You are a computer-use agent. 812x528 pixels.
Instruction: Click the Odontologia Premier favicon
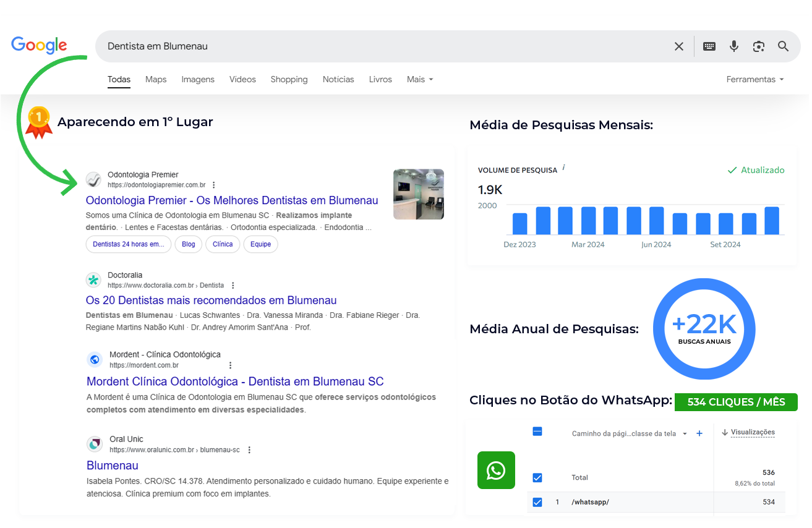click(93, 179)
